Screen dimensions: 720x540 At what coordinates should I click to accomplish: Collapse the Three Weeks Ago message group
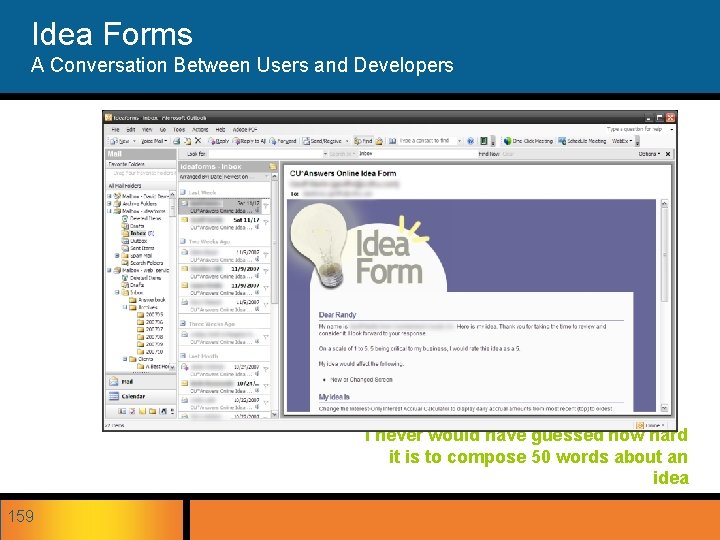pyautogui.click(x=183, y=324)
